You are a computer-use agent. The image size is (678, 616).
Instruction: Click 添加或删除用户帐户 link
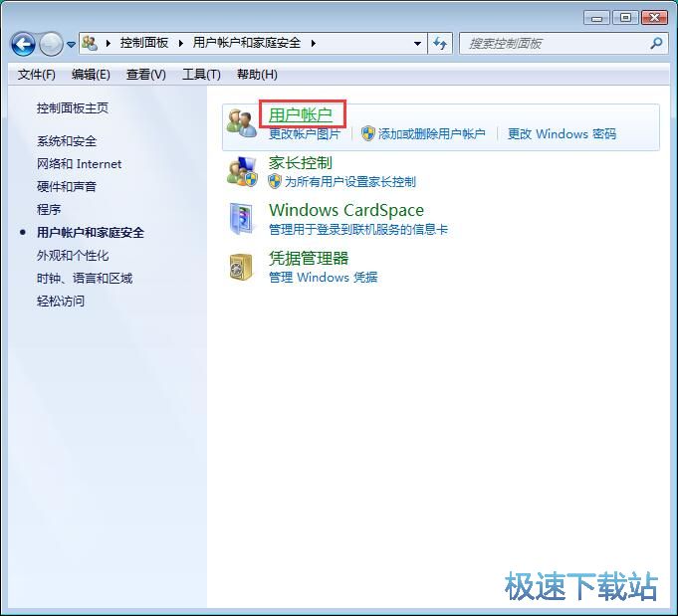431,134
